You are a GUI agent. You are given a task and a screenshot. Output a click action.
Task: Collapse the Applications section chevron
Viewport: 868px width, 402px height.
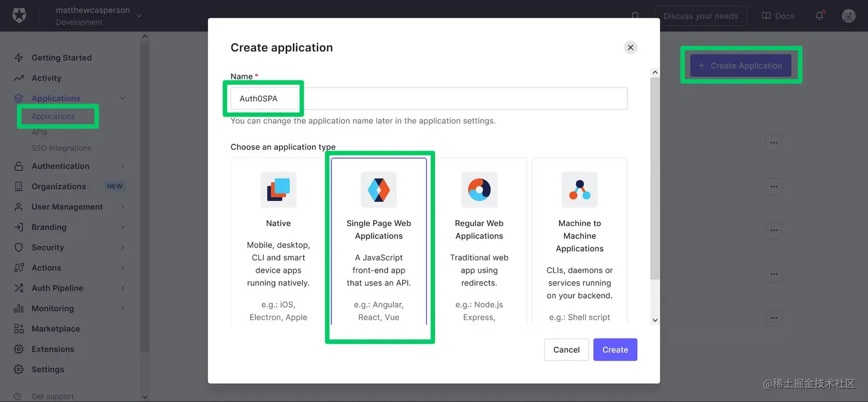pos(123,99)
